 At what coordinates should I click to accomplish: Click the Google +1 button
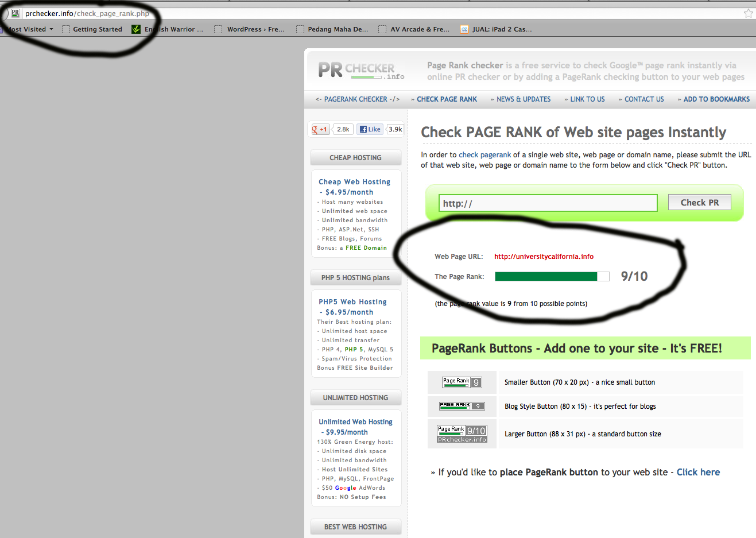(320, 129)
